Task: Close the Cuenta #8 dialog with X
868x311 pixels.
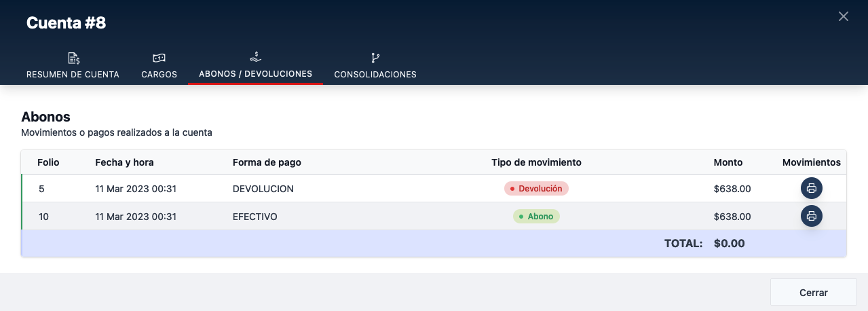Action: point(843,17)
